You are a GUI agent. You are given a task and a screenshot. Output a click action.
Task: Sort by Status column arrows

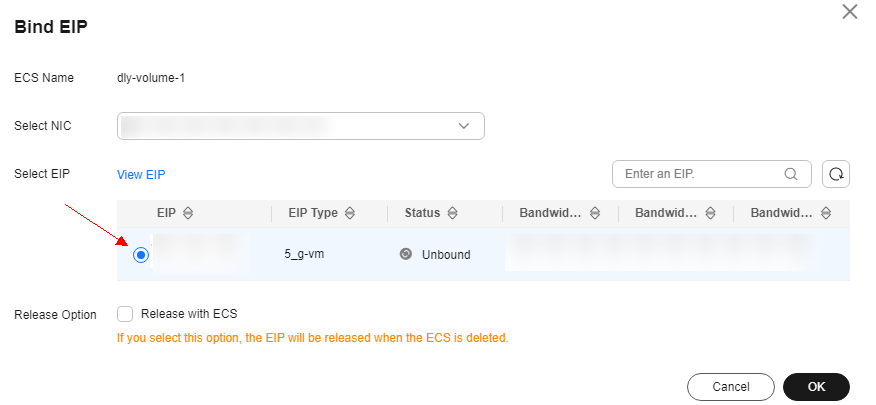point(453,213)
